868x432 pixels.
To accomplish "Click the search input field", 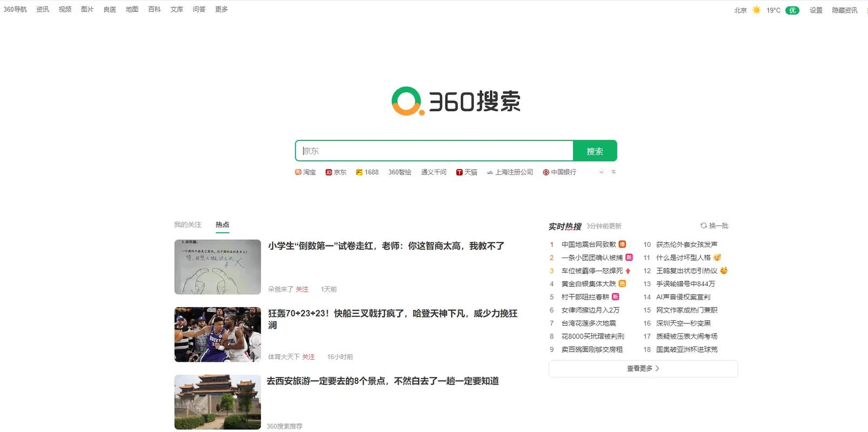I will tap(434, 151).
